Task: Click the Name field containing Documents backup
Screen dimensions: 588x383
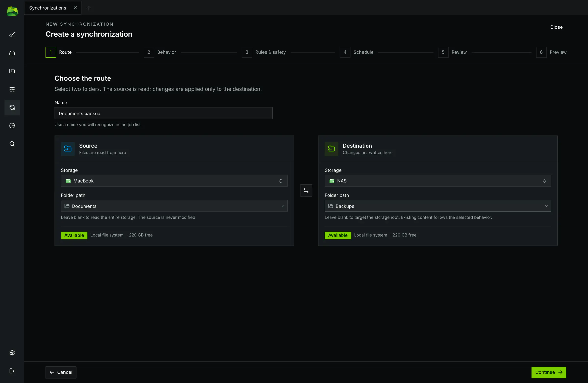Action: pyautogui.click(x=164, y=113)
